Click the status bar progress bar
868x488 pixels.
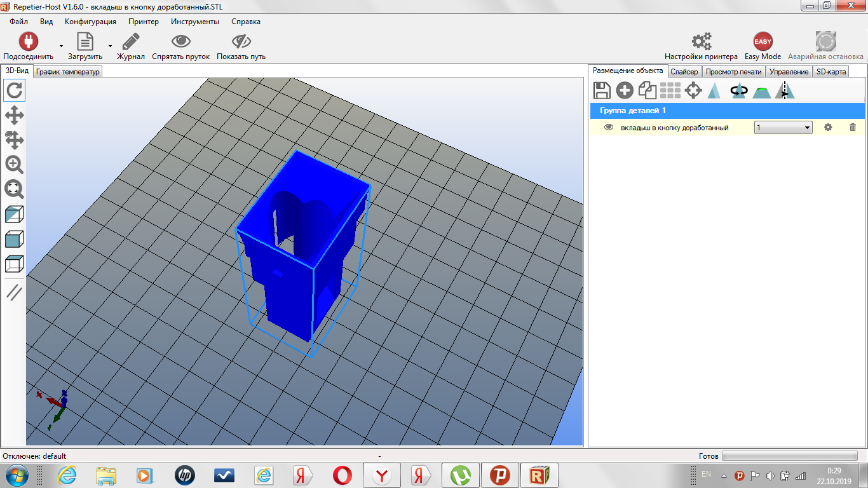[790, 456]
